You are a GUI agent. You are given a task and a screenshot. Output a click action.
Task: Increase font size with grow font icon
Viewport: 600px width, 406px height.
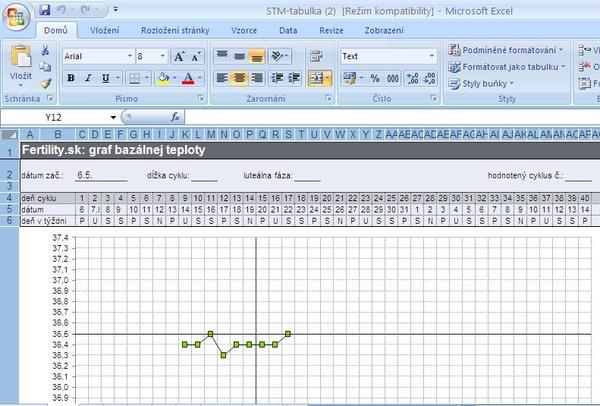tap(180, 57)
